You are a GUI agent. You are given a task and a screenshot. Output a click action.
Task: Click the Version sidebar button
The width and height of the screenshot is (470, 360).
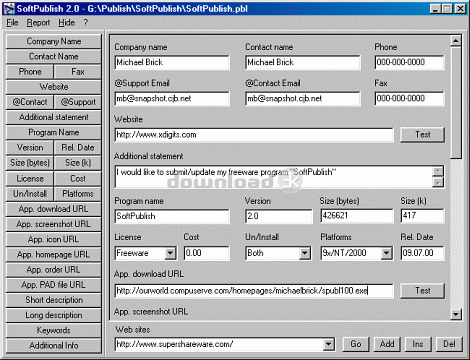point(30,148)
